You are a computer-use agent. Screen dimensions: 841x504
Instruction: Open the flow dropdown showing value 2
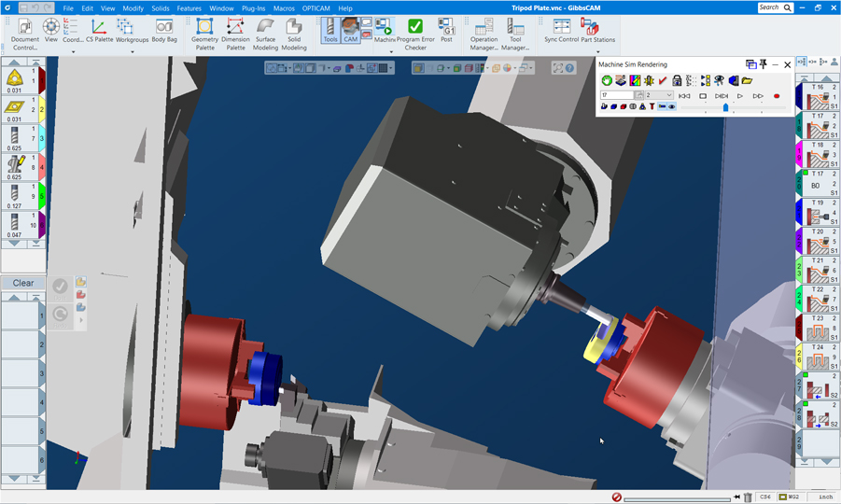tap(659, 95)
